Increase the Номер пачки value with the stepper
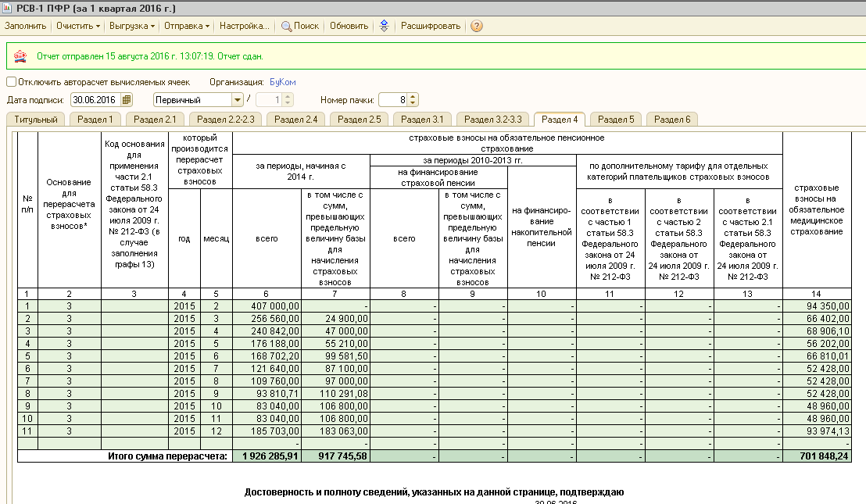Viewport: 866px width, 504px height. click(413, 97)
